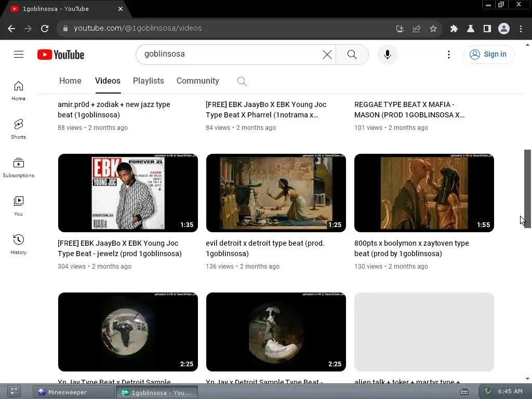Open 'EBK JaayBo X Pharrel' video title

(x=266, y=110)
